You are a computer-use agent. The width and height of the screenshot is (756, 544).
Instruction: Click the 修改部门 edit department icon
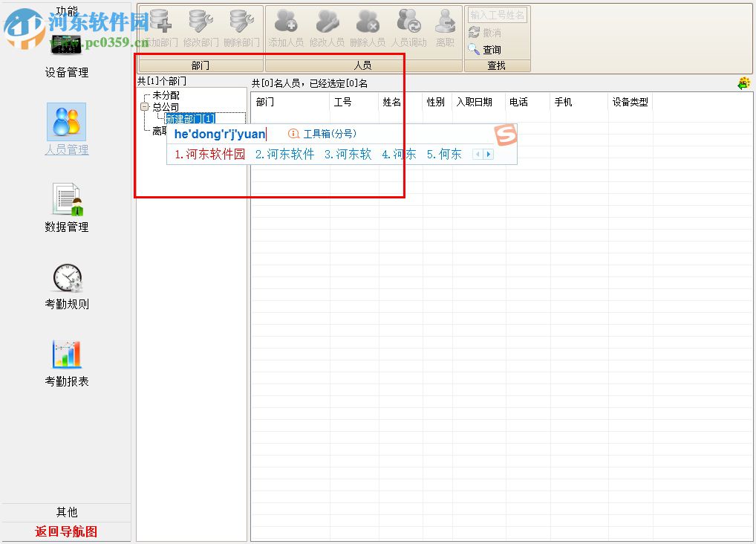[x=201, y=20]
